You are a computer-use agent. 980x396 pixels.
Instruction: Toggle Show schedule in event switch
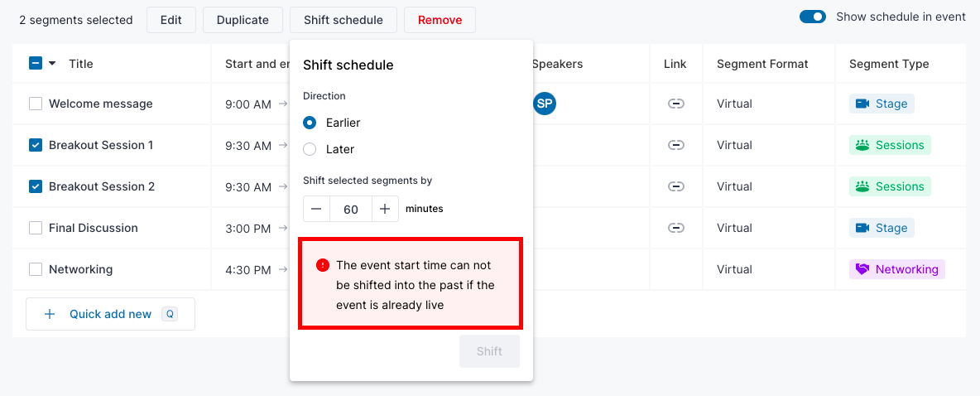813,17
